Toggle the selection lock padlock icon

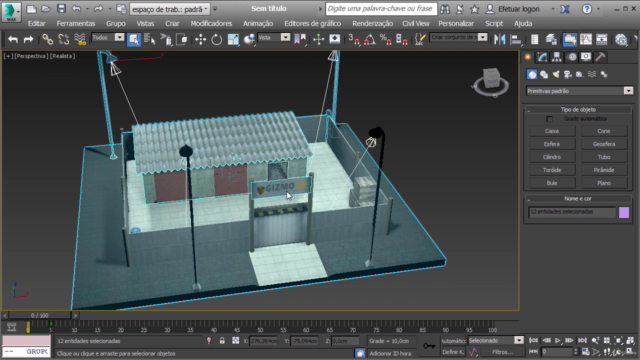tap(222, 340)
